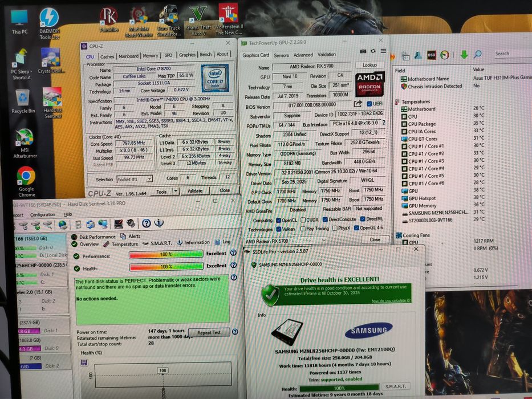The height and width of the screenshot is (399, 532).
Task: Click Bus Interface question mark in GPU-Z
Action: pyautogui.click(x=384, y=123)
